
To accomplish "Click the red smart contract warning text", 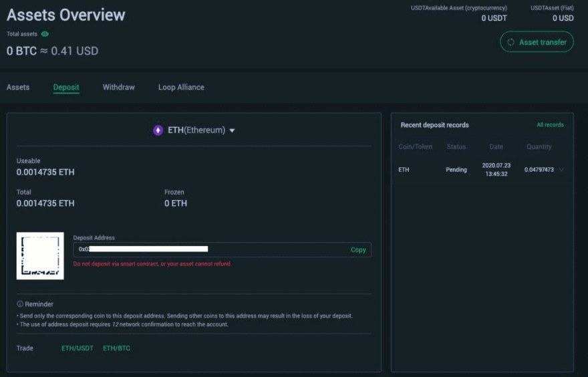I will point(152,264).
